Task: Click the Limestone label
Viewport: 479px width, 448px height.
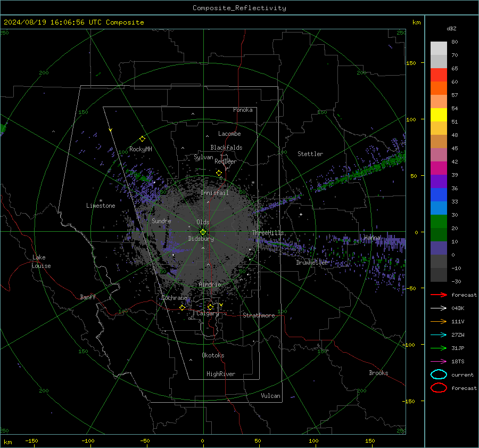Action: click(x=101, y=206)
